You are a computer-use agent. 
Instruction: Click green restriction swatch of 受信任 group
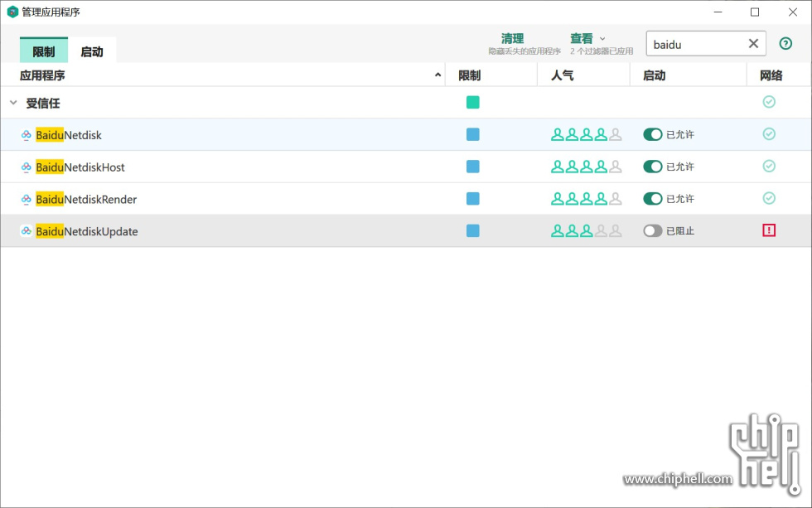473,103
